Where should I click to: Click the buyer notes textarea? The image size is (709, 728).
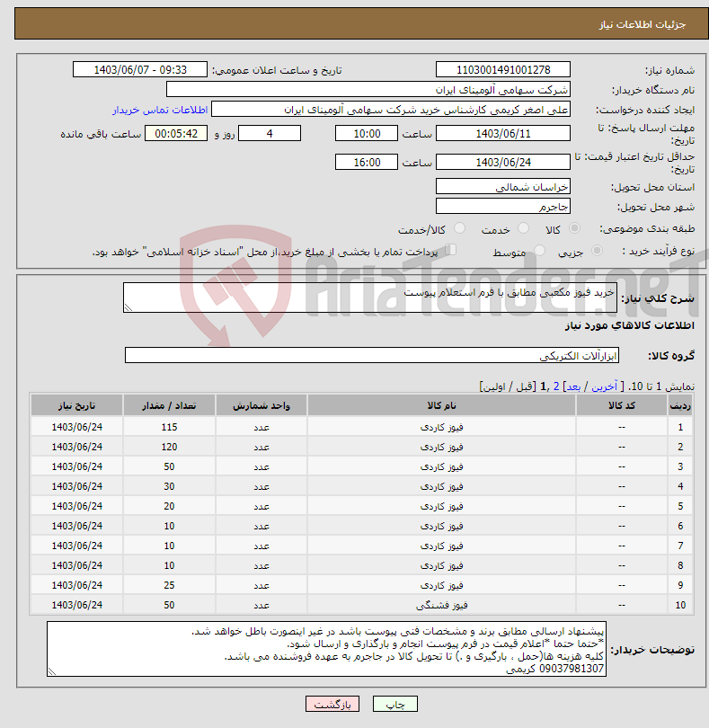click(326, 649)
